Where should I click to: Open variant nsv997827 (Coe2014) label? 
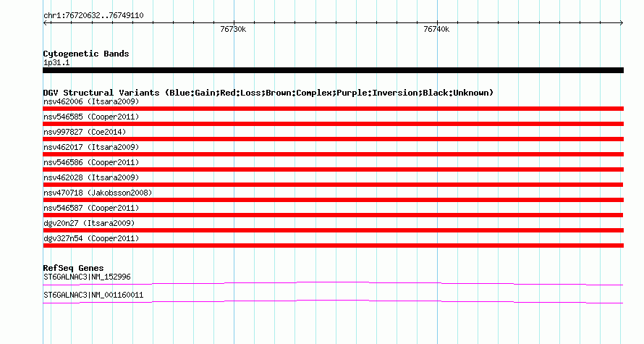[85, 132]
